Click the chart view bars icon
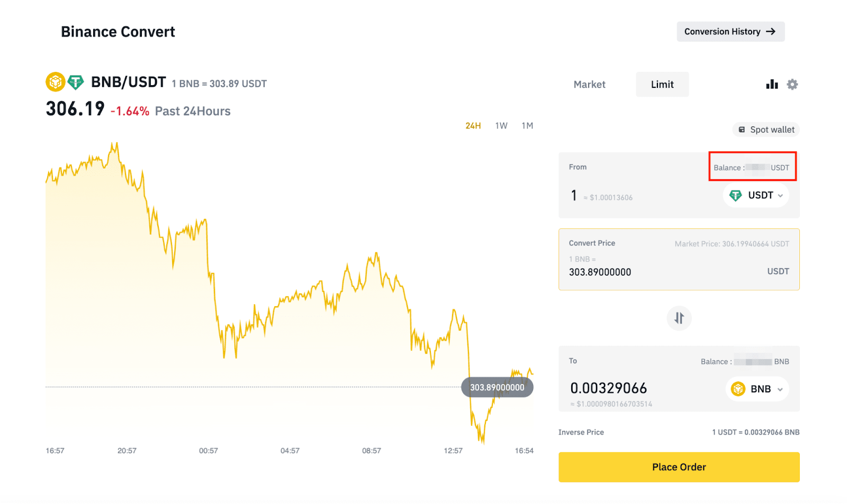Image resolution: width=847 pixels, height=504 pixels. tap(771, 84)
